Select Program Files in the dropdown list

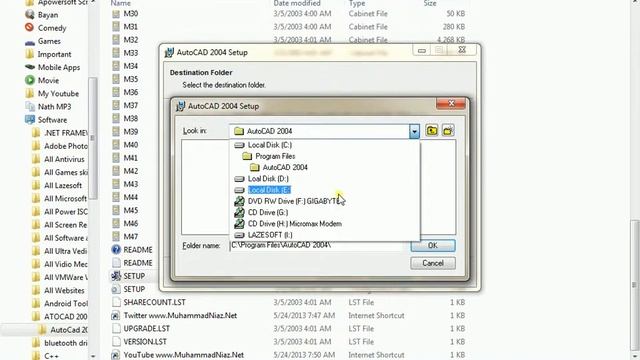(x=275, y=156)
